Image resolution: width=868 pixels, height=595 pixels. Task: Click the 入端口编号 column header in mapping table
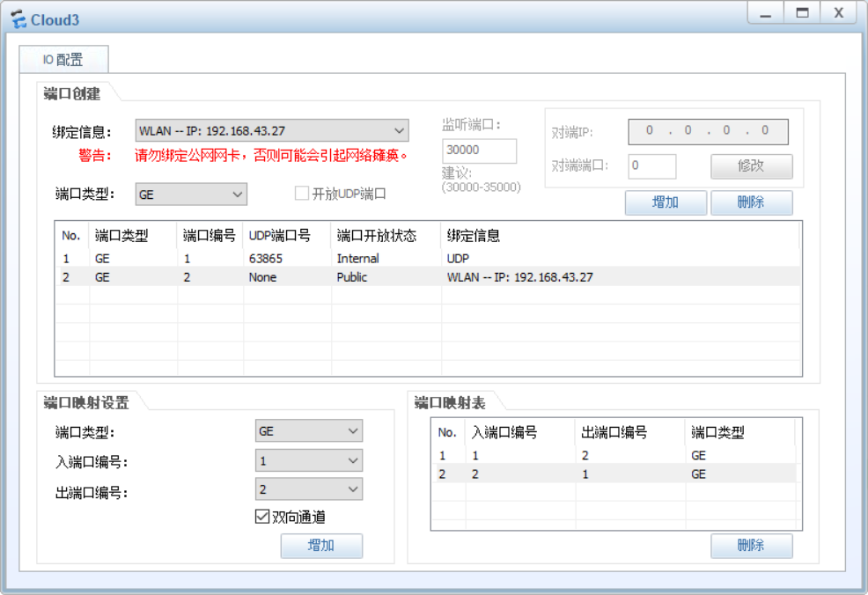pyautogui.click(x=520, y=432)
